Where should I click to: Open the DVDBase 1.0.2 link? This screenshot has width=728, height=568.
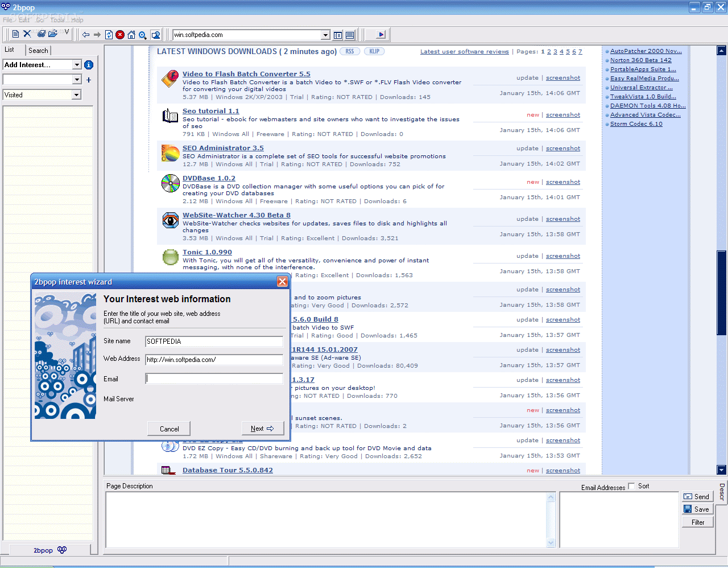209,178
